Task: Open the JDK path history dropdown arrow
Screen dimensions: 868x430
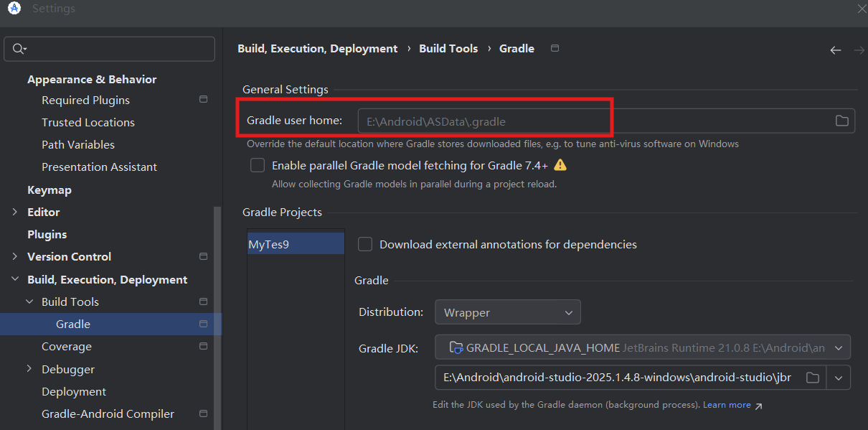Action: click(x=839, y=378)
